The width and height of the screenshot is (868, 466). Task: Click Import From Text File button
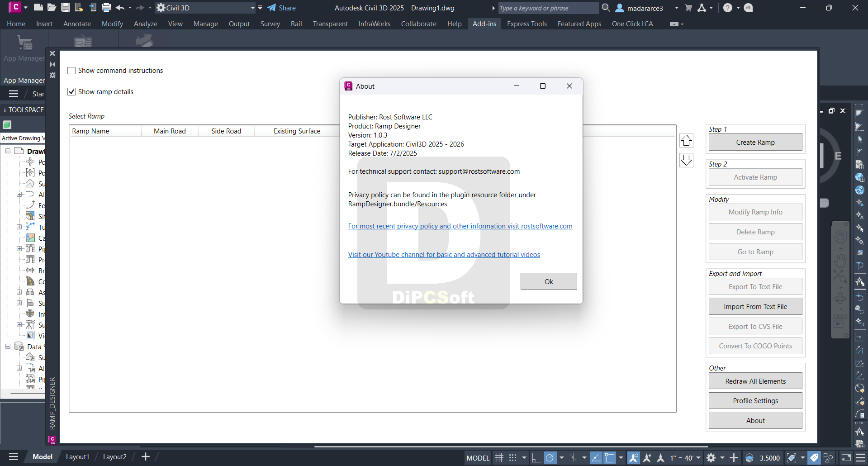pos(755,307)
